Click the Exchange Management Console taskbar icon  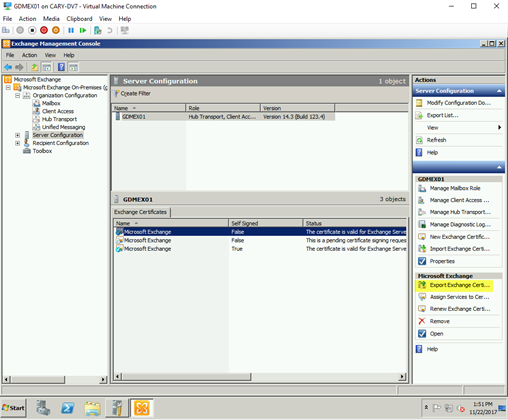tap(142, 408)
